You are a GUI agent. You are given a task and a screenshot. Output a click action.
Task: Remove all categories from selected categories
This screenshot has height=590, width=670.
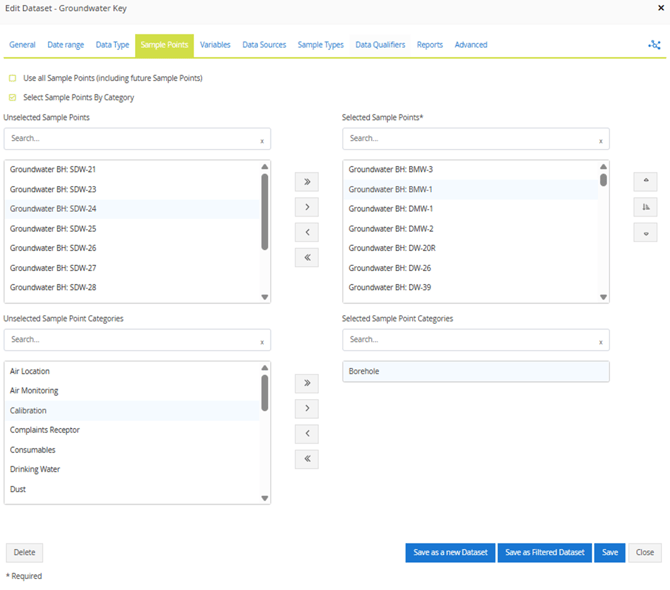(306, 459)
